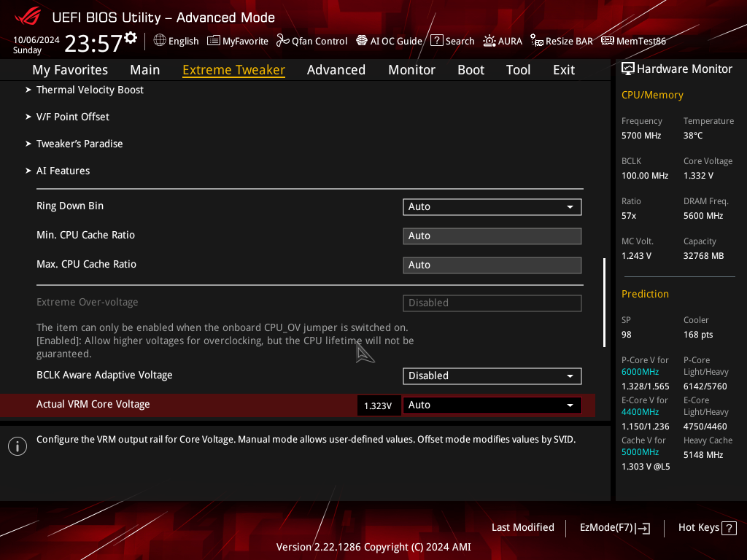This screenshot has width=747, height=560.
Task: Switch to Tool tab
Action: click(x=518, y=70)
